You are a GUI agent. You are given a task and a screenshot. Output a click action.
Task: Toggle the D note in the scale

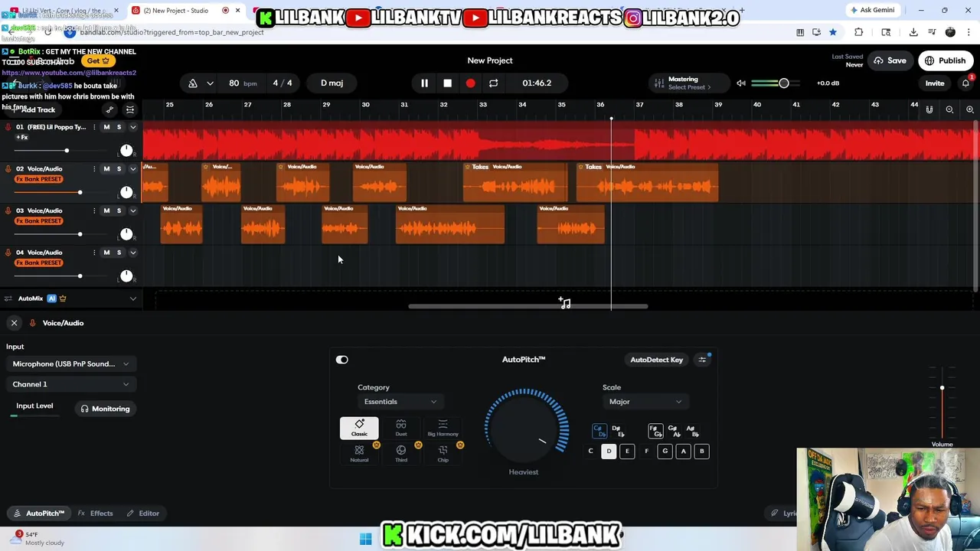[609, 452]
